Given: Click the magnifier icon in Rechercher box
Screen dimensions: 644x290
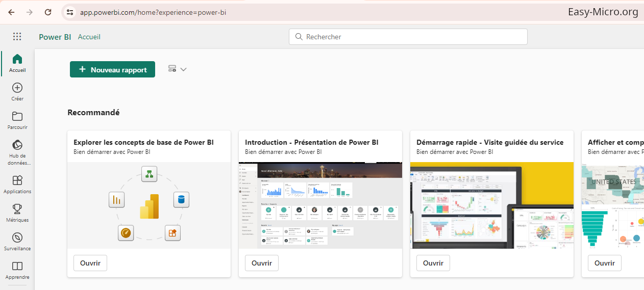Looking at the screenshot, I should click(299, 37).
